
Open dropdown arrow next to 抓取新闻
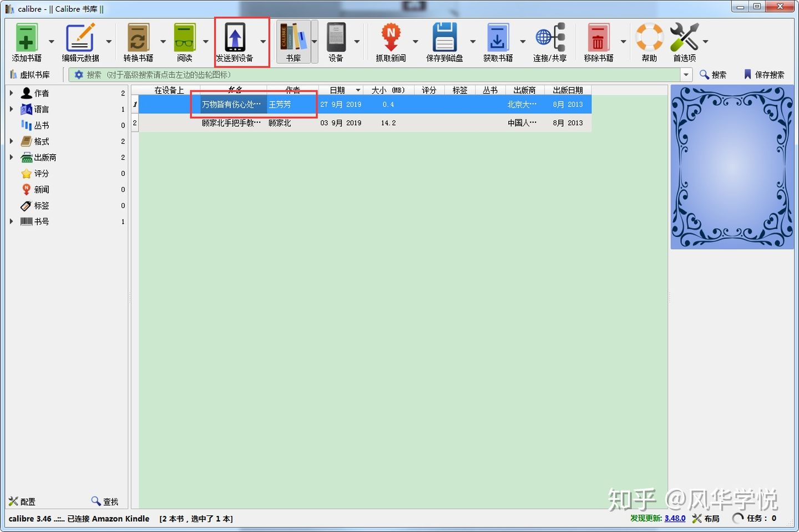[x=416, y=42]
